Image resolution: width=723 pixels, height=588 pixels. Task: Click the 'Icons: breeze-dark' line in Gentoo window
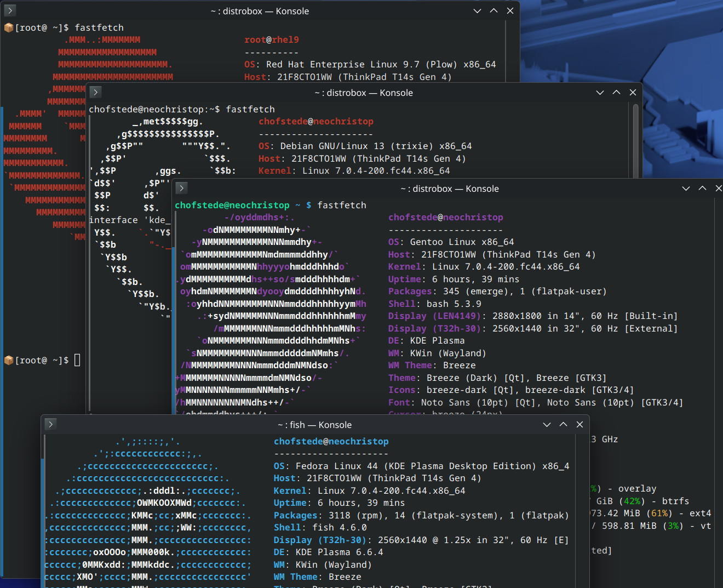(512, 390)
